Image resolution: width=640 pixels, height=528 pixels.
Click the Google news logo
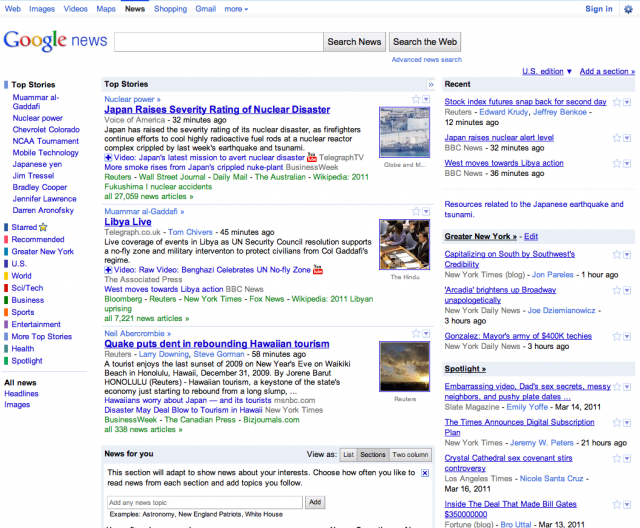point(55,41)
